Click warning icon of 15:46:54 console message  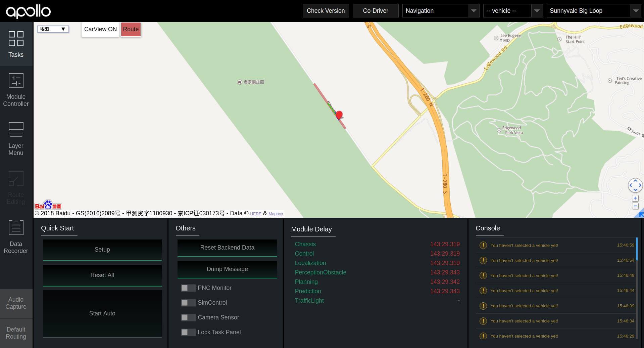coord(483,260)
